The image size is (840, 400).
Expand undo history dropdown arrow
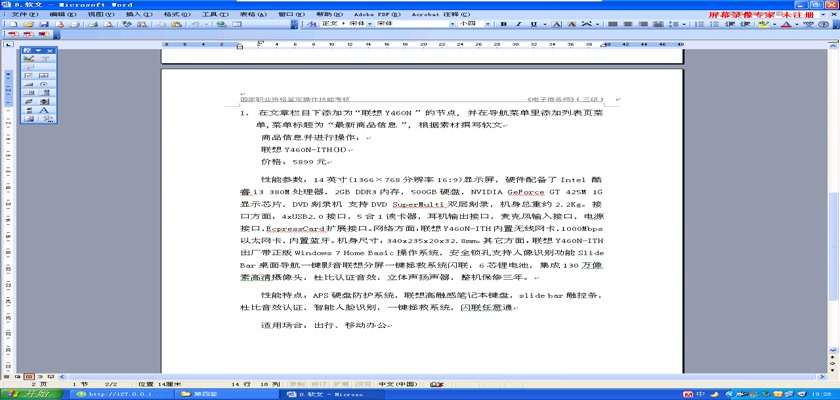(206, 24)
